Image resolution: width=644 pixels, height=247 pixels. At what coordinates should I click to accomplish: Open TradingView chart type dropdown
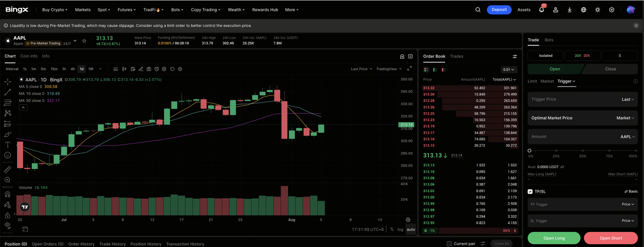pos(388,69)
